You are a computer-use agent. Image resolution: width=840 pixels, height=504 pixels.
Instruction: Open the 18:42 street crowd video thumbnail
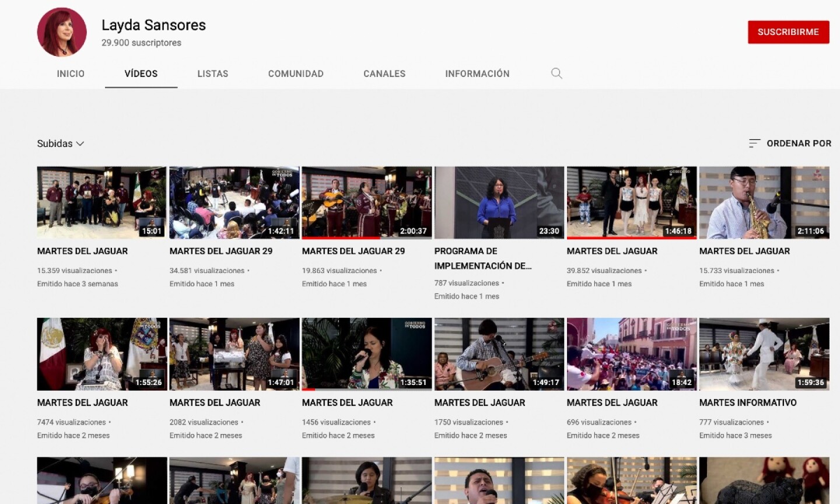[631, 354]
